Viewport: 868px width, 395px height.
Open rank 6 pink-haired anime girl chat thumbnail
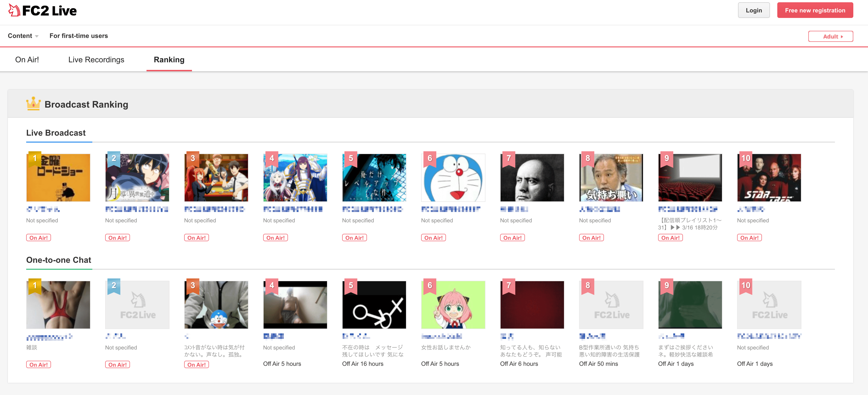453,305
